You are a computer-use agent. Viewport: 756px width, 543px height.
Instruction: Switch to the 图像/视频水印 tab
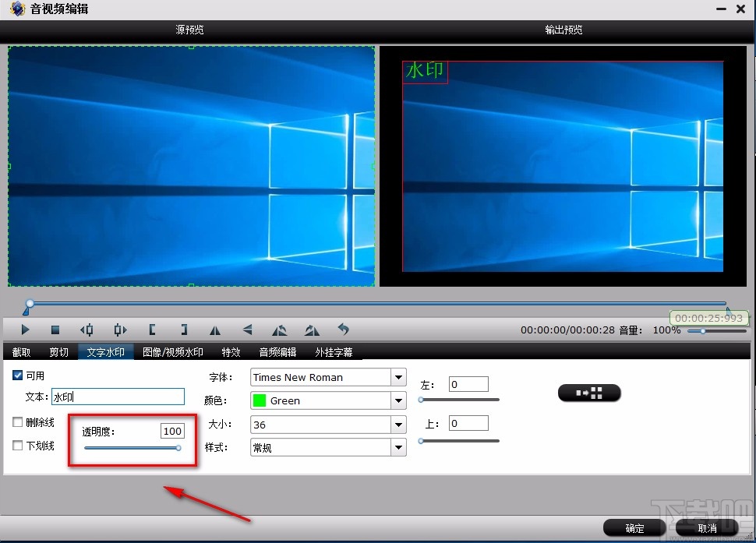click(x=173, y=351)
